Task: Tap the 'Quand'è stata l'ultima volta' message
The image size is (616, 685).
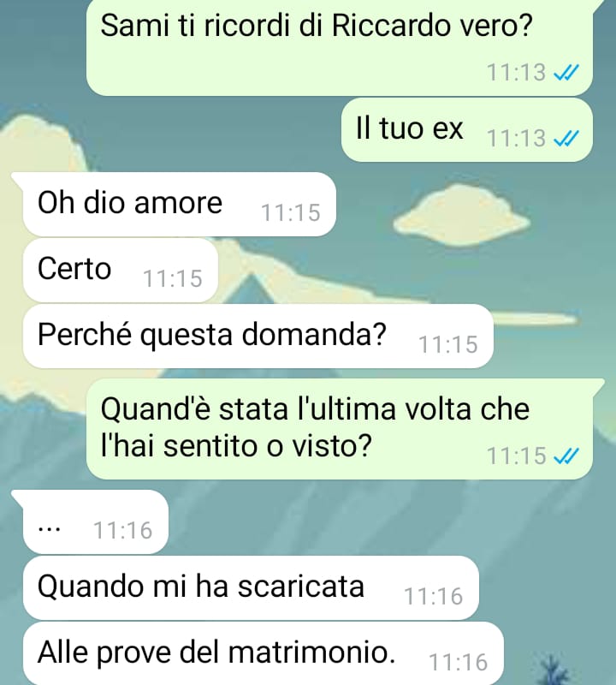Action: [339, 429]
